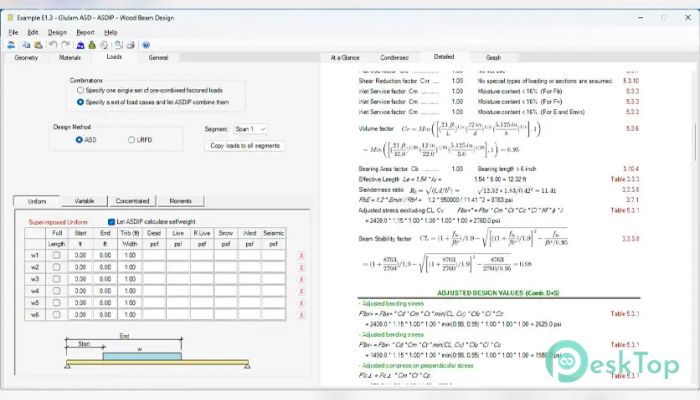Viewport: 700px width, 400px height.
Task: Open the File menu
Action: (x=13, y=33)
